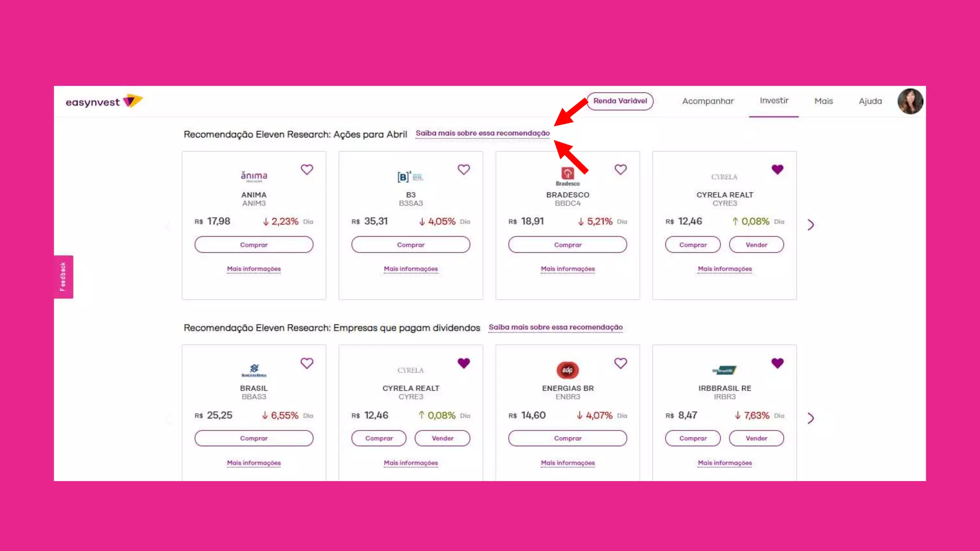Open the Ajuda menu item
The height and width of the screenshot is (551, 980).
[869, 101]
